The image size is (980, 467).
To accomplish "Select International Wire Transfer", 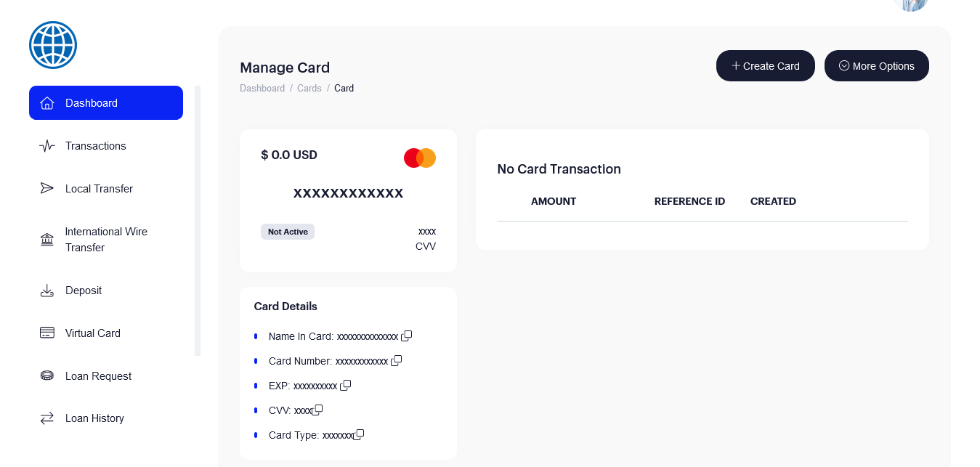I will click(106, 240).
